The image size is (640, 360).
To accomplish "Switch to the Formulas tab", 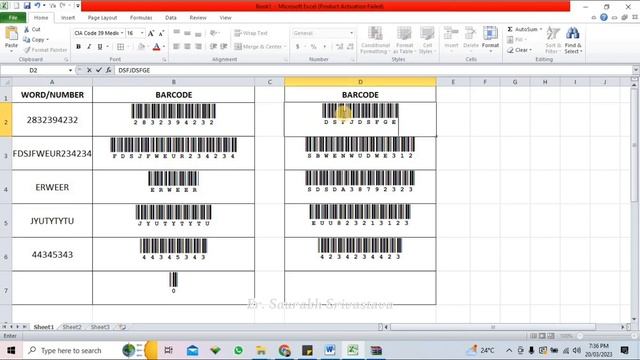I will [141, 18].
